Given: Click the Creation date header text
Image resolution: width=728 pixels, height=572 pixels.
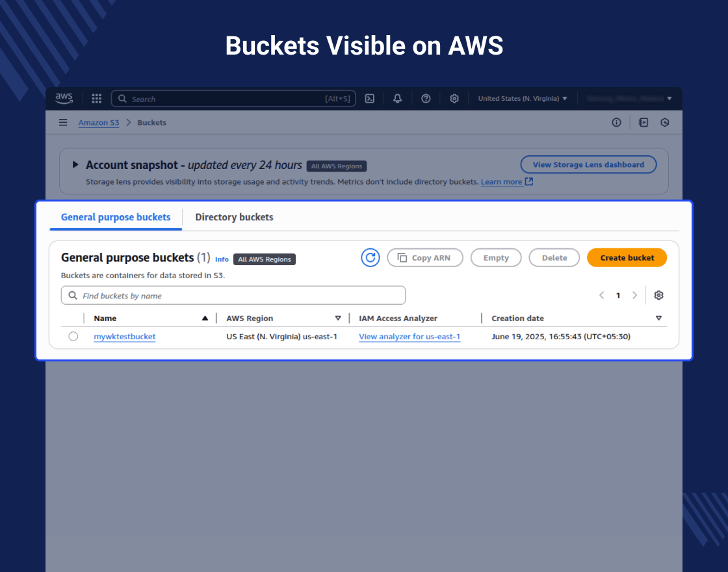Looking at the screenshot, I should 517,318.
